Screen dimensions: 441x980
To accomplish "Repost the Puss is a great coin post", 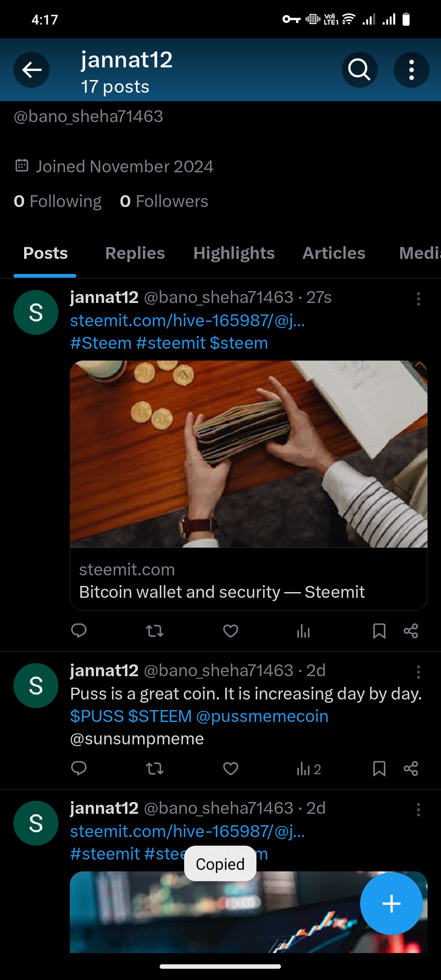I will pos(155,768).
